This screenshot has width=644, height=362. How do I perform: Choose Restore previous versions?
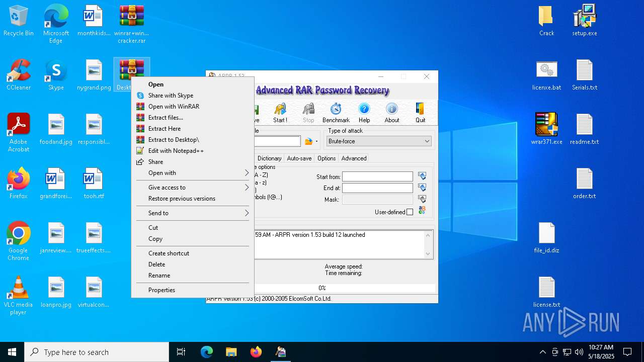[x=193, y=199]
